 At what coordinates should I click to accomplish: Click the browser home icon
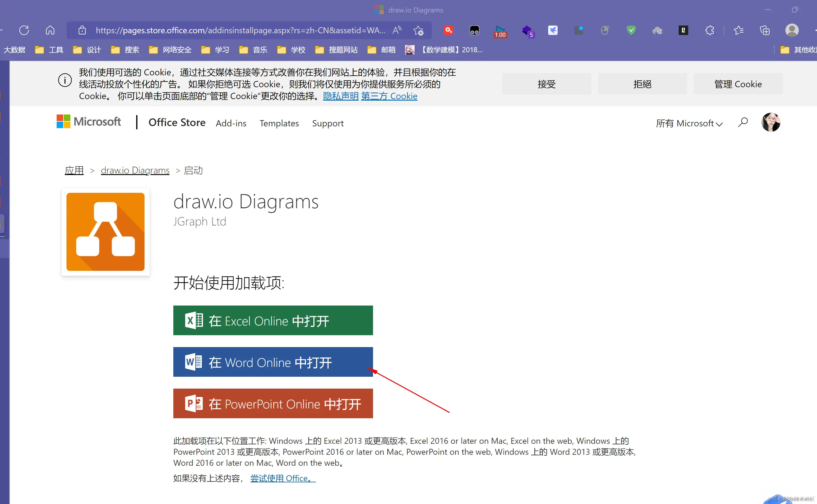50,30
